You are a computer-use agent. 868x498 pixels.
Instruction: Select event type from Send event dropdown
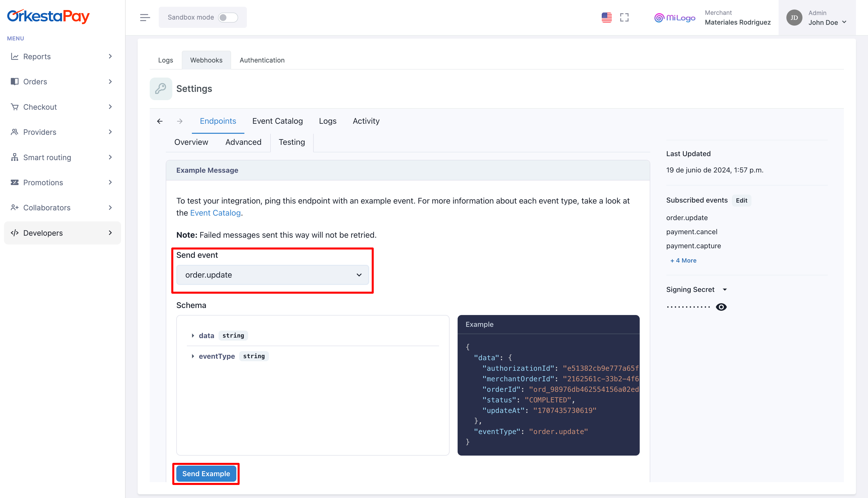(x=273, y=275)
